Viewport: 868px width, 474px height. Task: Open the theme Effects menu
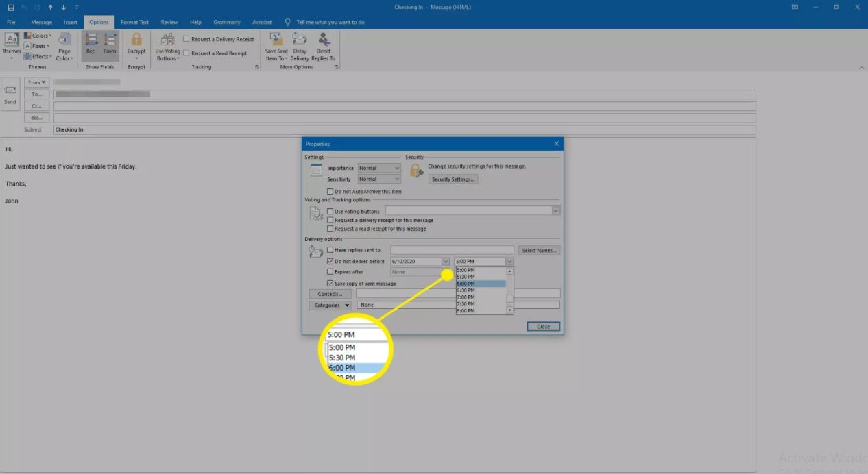[x=38, y=56]
